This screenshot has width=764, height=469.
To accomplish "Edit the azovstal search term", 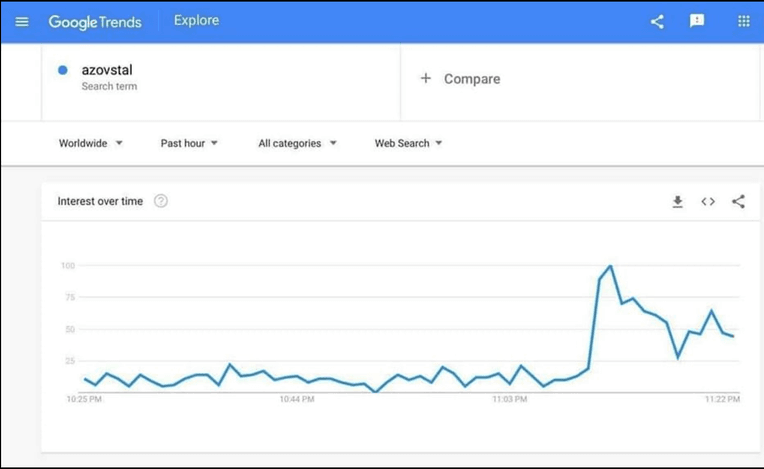I will tap(107, 70).
